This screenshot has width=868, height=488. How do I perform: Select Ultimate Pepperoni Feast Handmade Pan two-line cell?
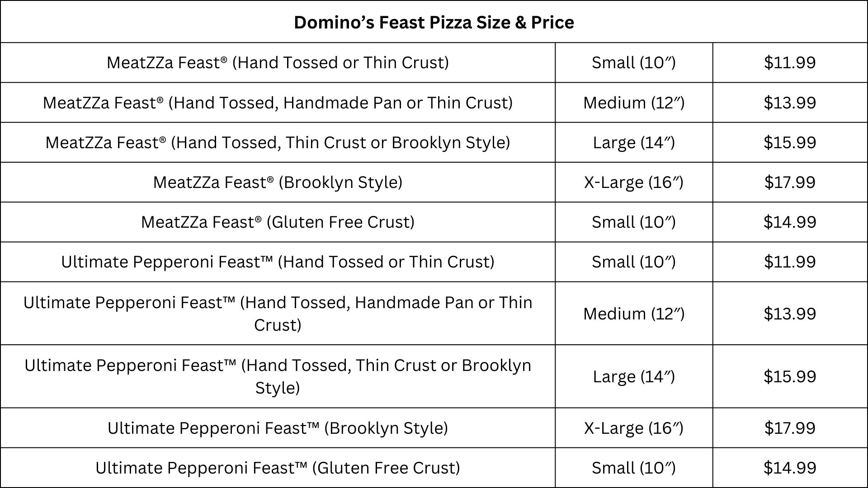click(x=278, y=313)
